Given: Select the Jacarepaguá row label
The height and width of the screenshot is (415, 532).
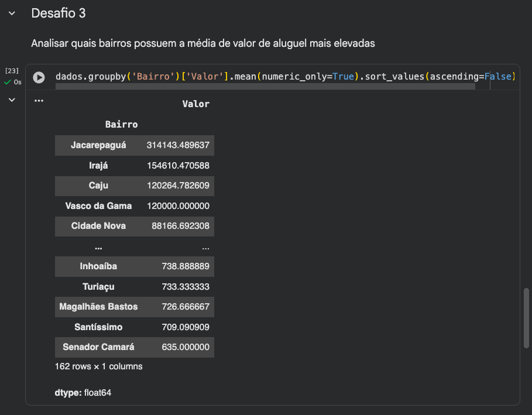Looking at the screenshot, I should [x=98, y=145].
